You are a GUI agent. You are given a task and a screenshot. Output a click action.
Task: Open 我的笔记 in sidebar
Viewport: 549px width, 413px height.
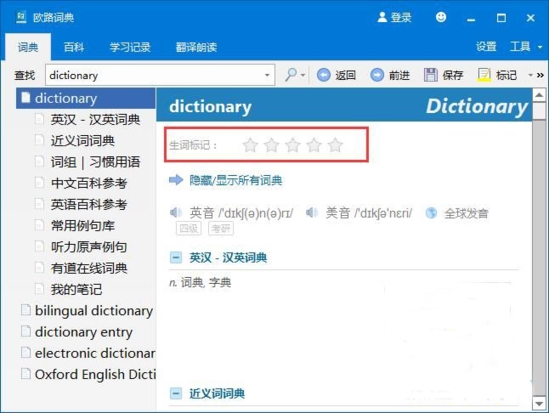76,289
